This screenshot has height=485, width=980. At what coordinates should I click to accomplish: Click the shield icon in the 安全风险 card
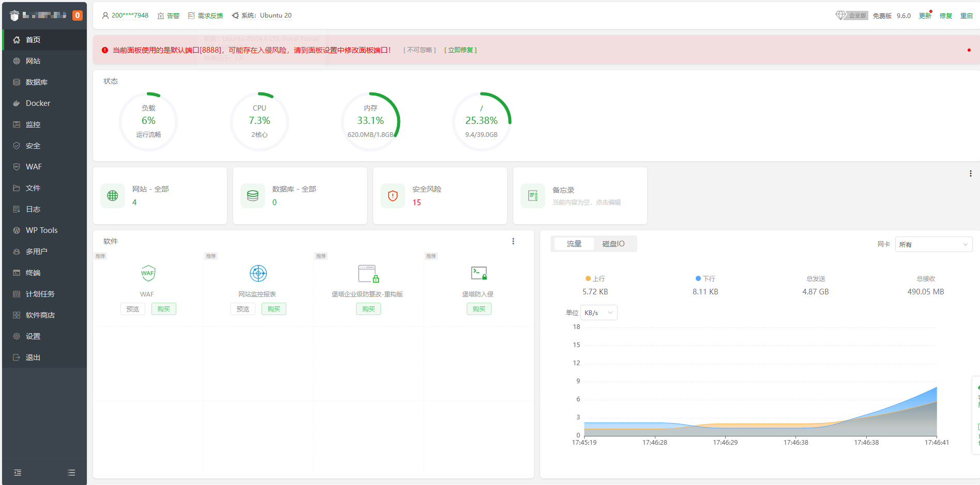click(x=393, y=196)
